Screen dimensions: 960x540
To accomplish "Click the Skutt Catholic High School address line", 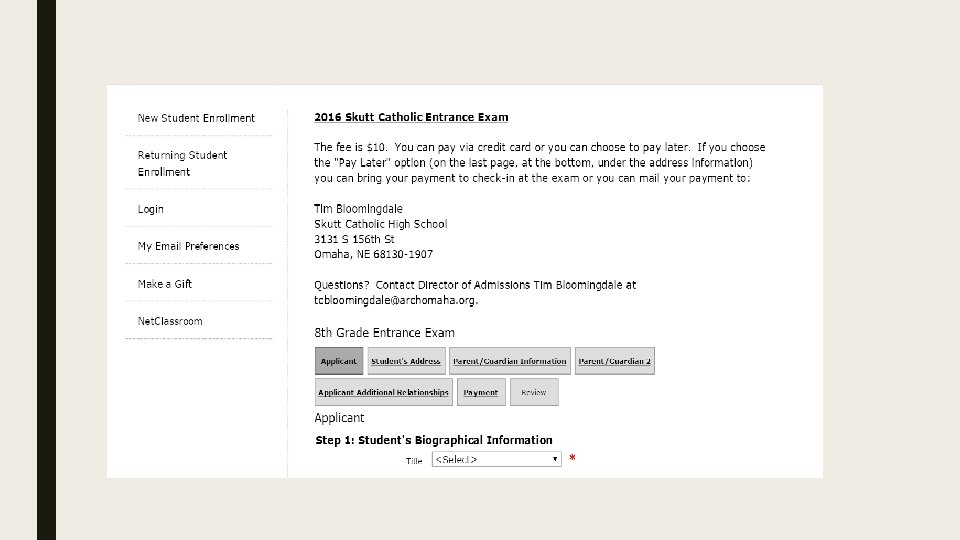I will pos(380,224).
